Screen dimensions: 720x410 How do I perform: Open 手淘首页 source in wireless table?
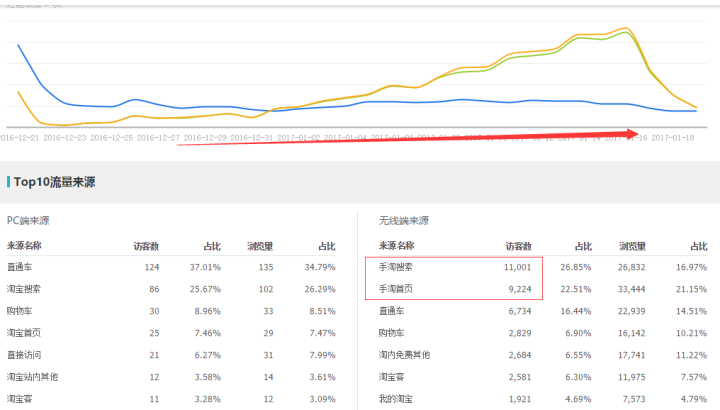(x=396, y=289)
